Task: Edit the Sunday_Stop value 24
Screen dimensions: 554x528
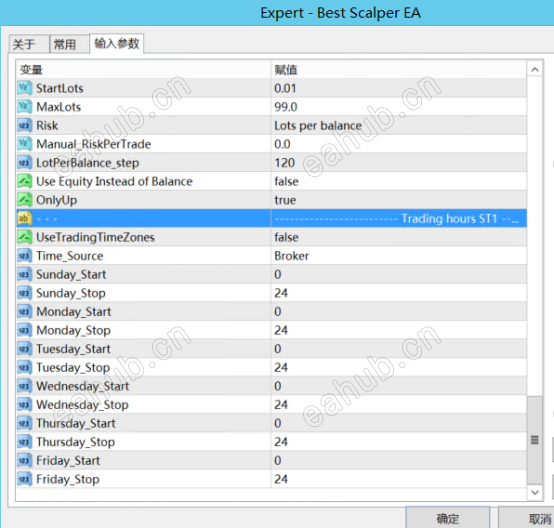Action: coord(281,293)
